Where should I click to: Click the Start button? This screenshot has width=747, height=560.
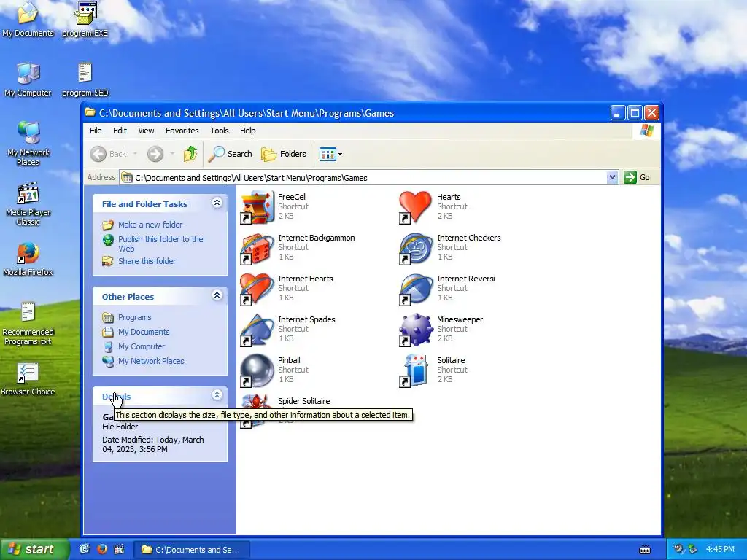tap(35, 549)
